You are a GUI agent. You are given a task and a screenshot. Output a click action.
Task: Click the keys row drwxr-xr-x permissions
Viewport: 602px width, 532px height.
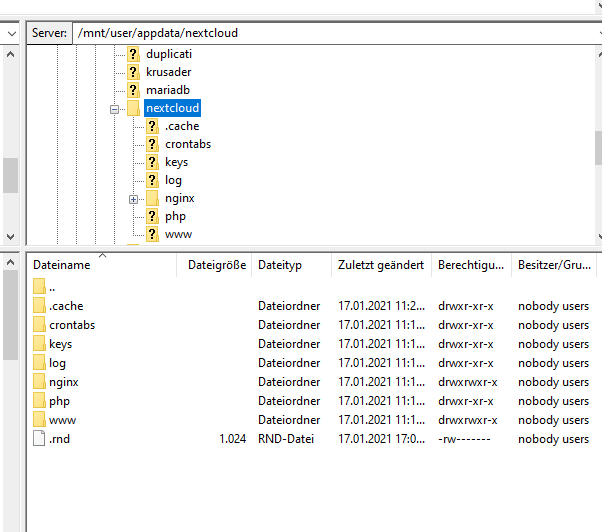(466, 344)
